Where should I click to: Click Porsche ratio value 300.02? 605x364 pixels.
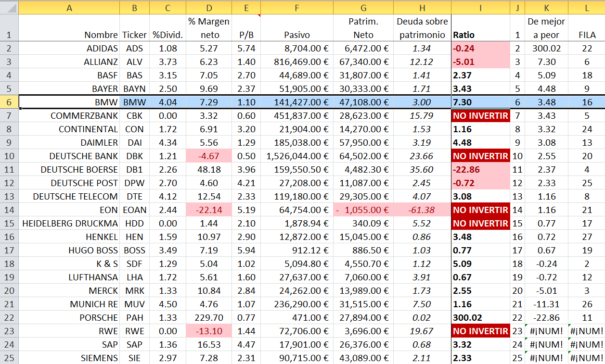click(480, 317)
